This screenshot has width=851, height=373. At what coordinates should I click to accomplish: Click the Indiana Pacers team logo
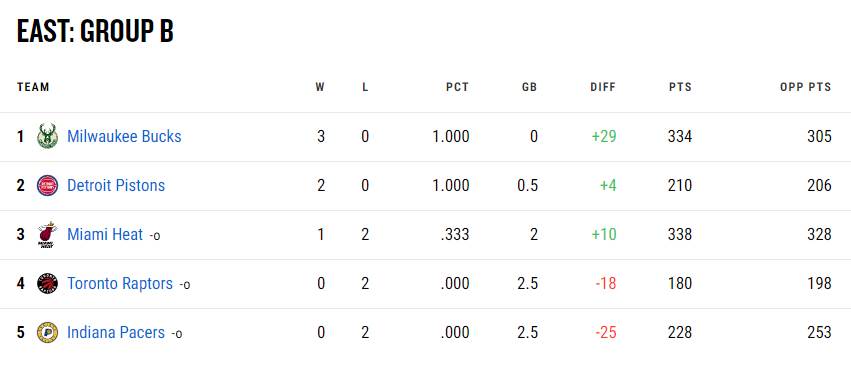47,332
